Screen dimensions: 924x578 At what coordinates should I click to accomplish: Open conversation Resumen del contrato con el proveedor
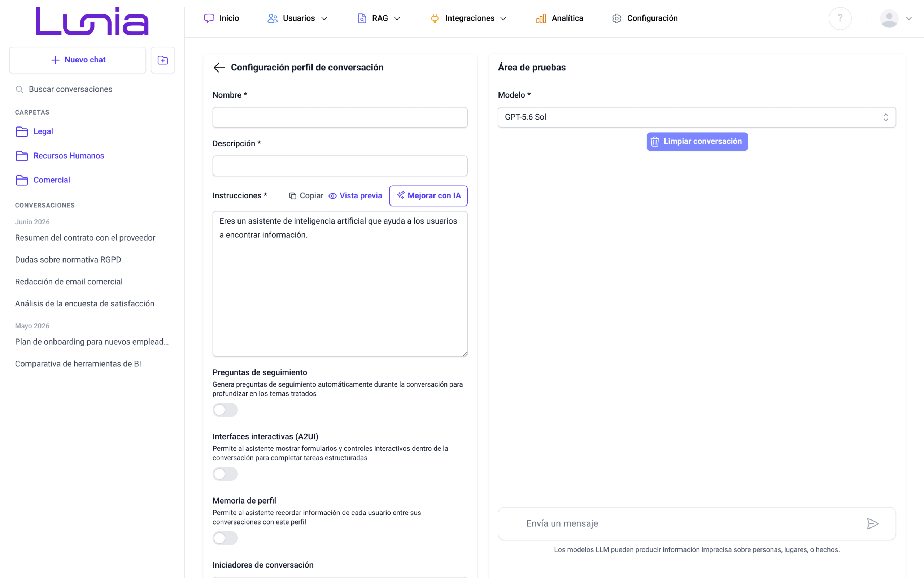point(85,238)
